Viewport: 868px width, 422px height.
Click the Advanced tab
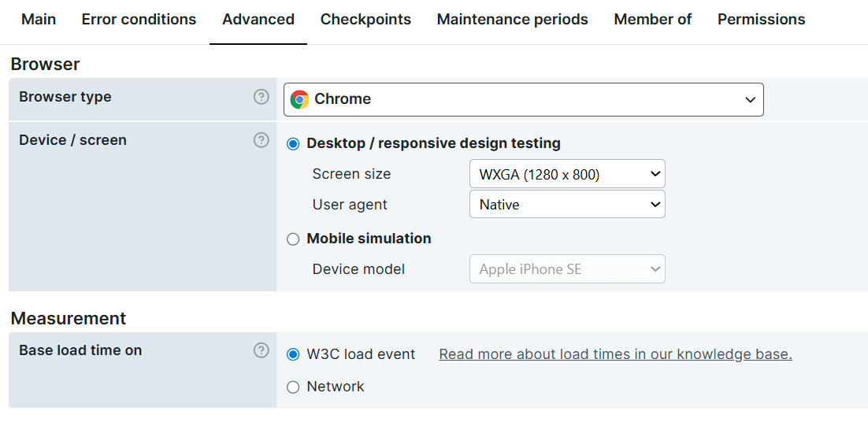coord(258,20)
